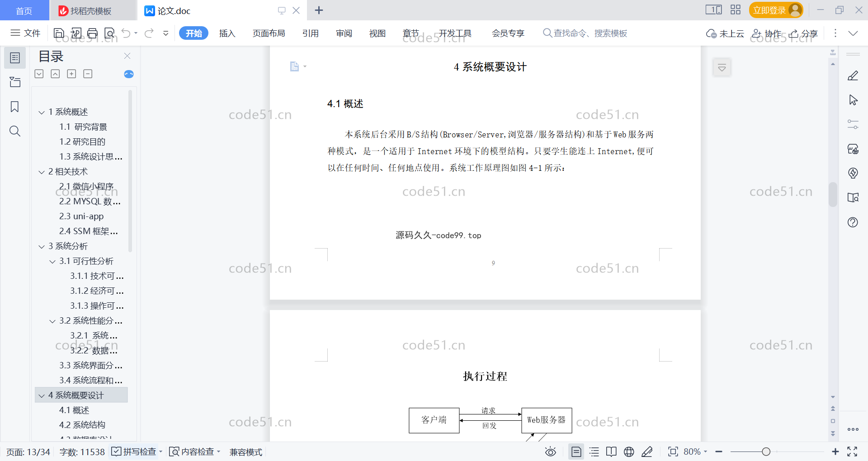This screenshot has height=461, width=868.
Task: Open the 页面布局 ribbon tab
Action: [x=269, y=33]
